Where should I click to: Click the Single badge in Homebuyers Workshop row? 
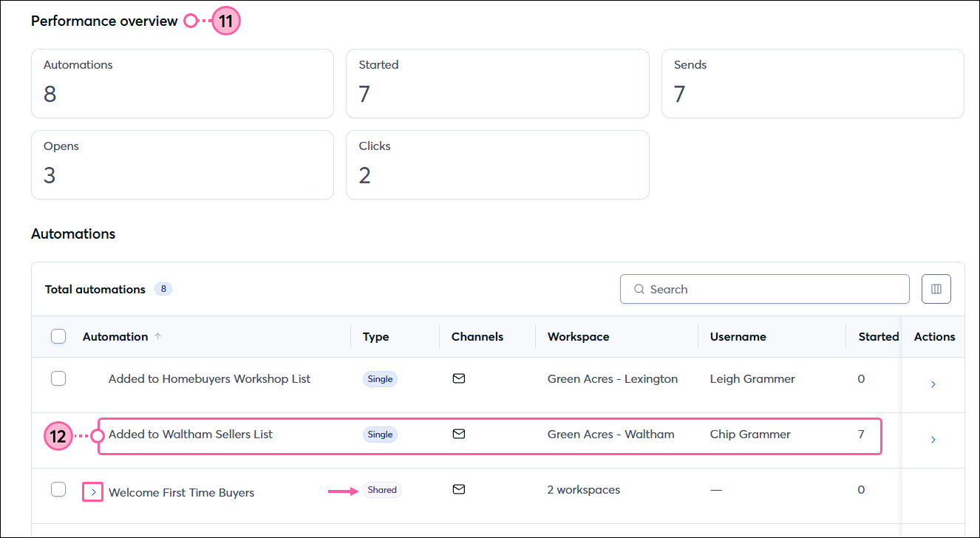(x=381, y=378)
